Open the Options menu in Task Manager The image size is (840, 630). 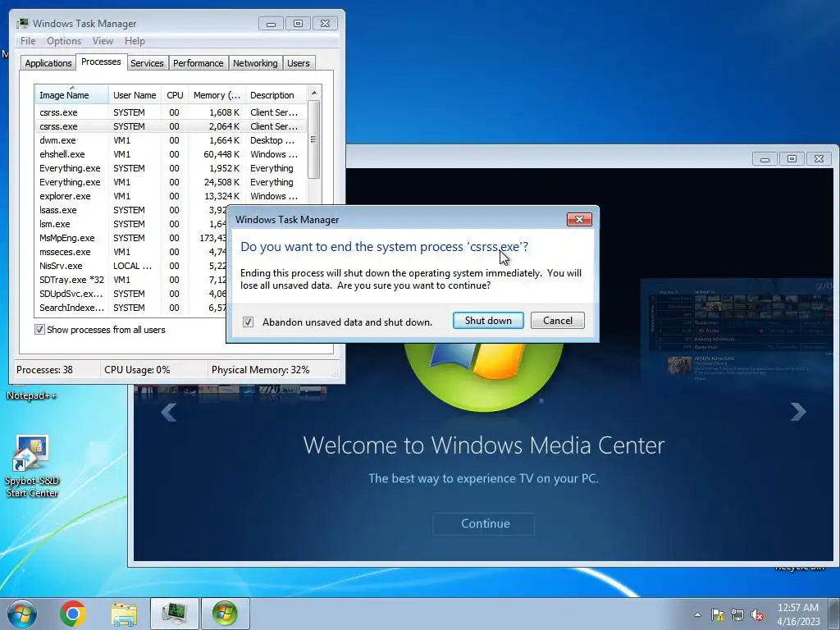click(x=64, y=41)
